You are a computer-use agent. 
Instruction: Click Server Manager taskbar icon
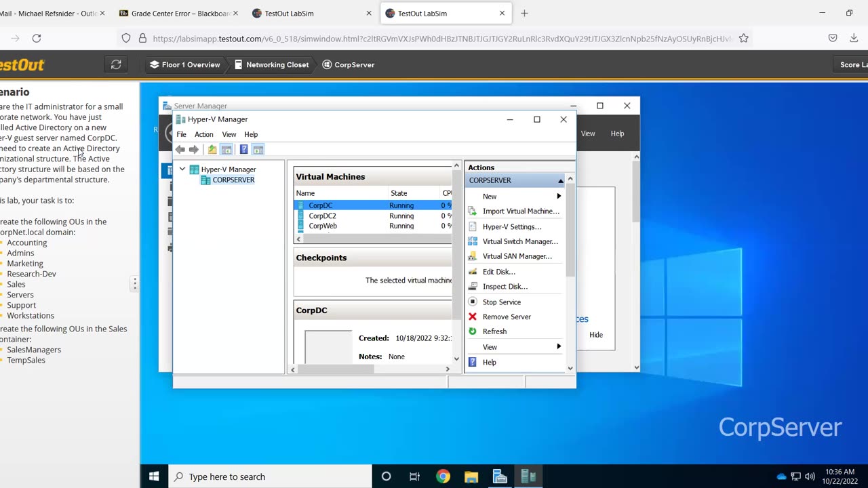(500, 476)
